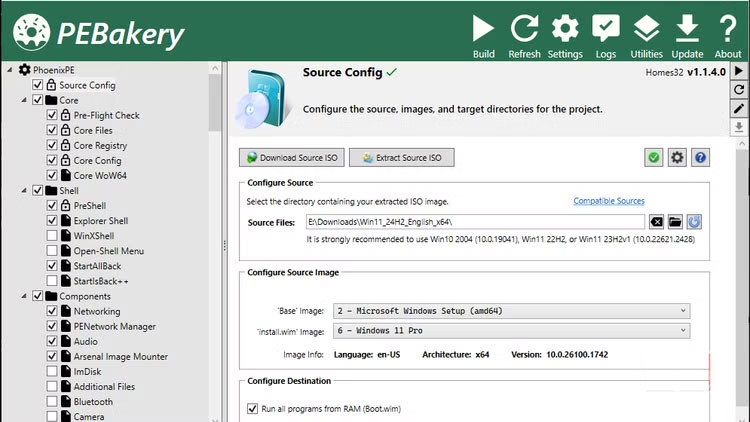The image size is (750, 422).
Task: Click the lock icon beside Source Config
Action: [x=51, y=85]
